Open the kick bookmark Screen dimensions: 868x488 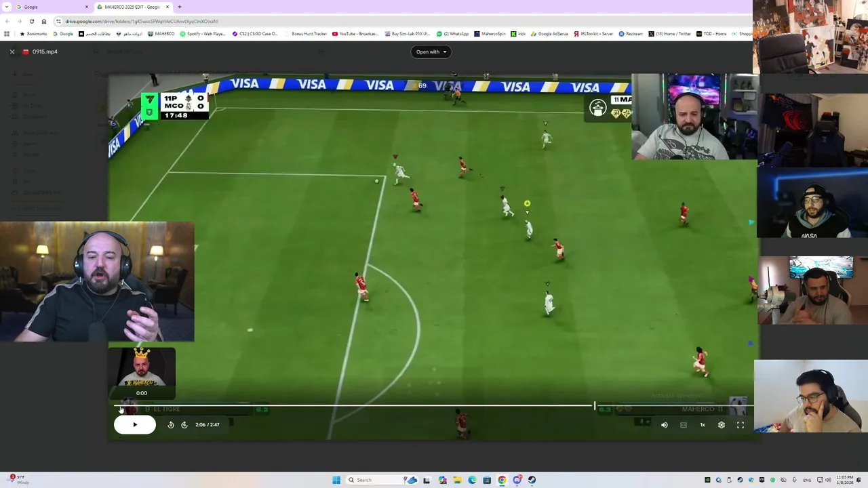coord(518,34)
